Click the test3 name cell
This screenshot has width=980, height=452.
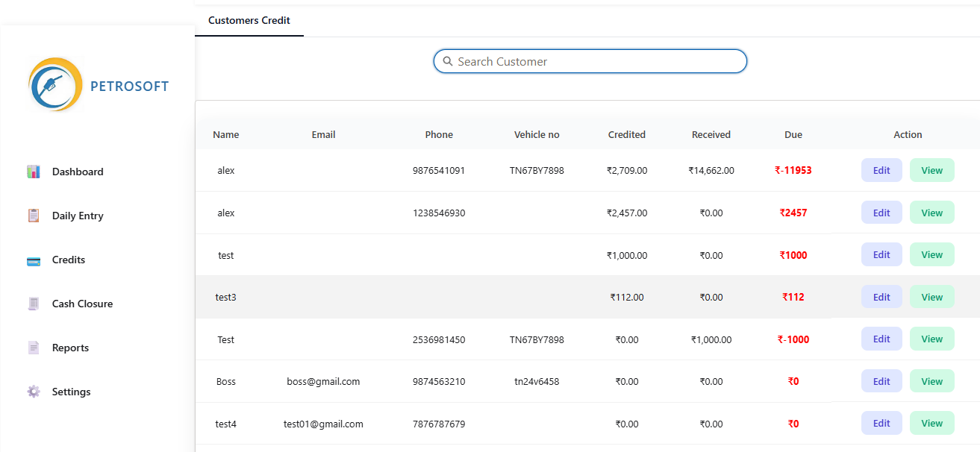[x=226, y=297]
